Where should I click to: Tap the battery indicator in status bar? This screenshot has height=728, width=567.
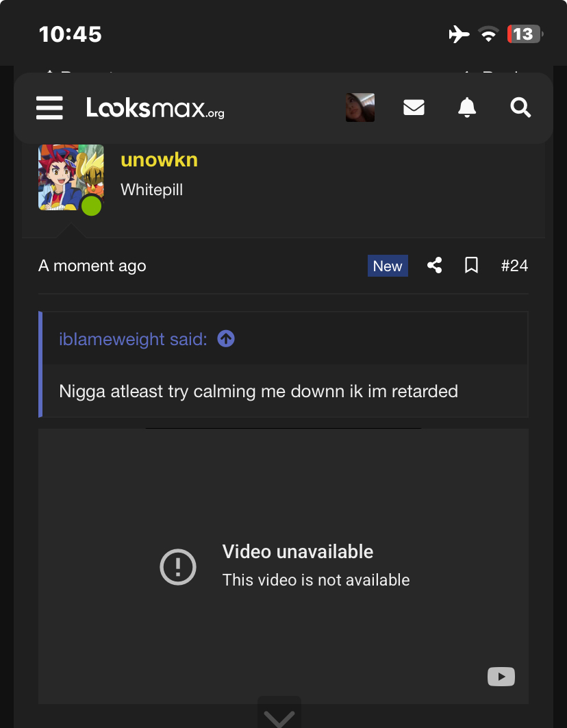(x=524, y=34)
